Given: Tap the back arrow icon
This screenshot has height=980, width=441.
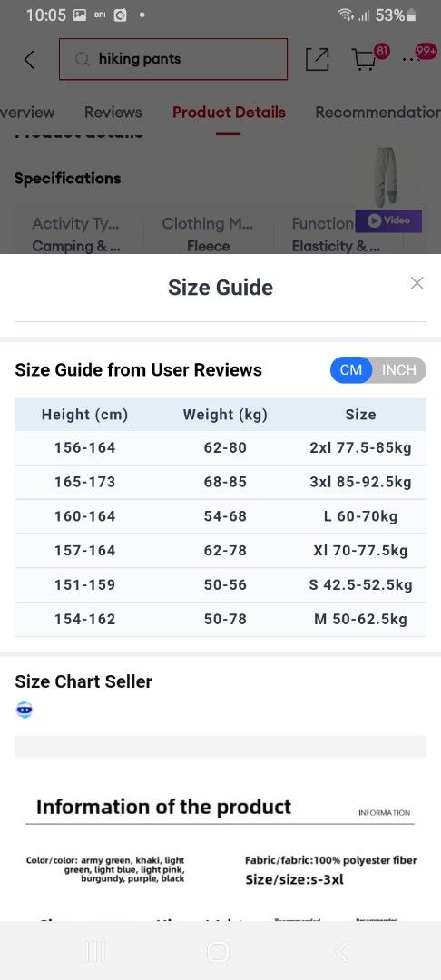Looking at the screenshot, I should click(x=29, y=59).
